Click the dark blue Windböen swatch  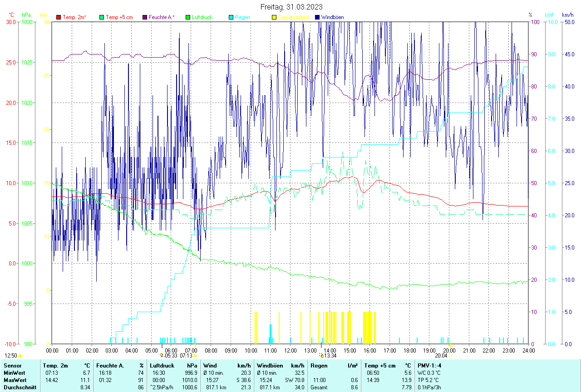point(317,17)
